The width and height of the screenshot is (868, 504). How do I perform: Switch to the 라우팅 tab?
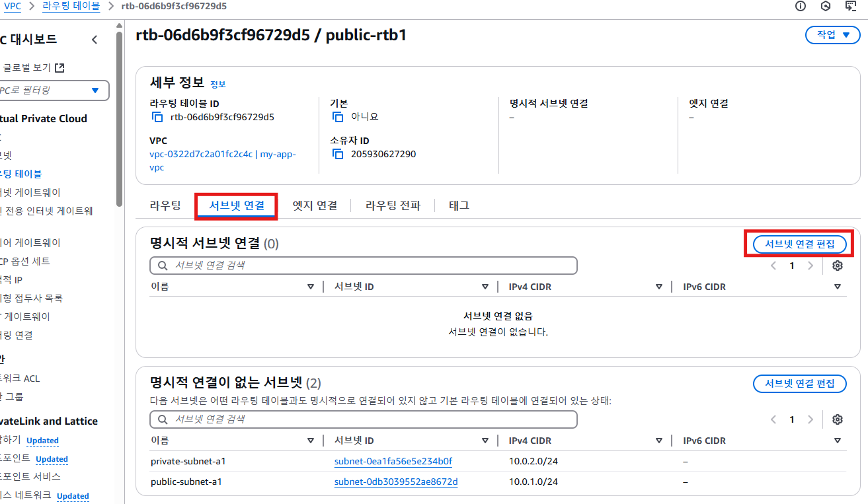click(x=165, y=205)
